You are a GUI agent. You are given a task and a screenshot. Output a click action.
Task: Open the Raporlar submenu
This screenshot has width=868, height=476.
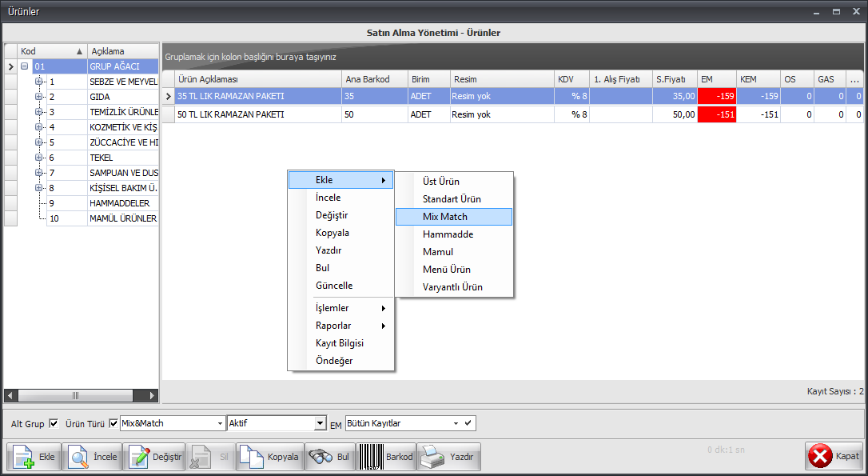pos(341,326)
